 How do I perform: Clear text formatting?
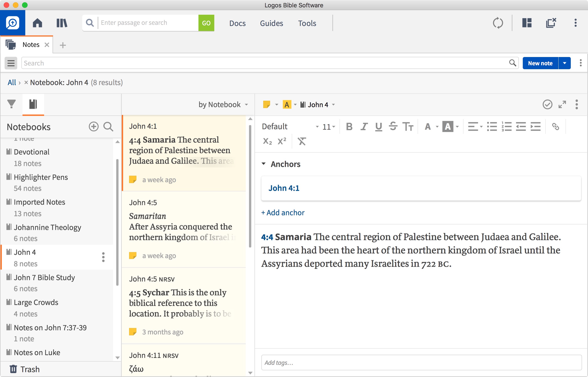(x=302, y=141)
